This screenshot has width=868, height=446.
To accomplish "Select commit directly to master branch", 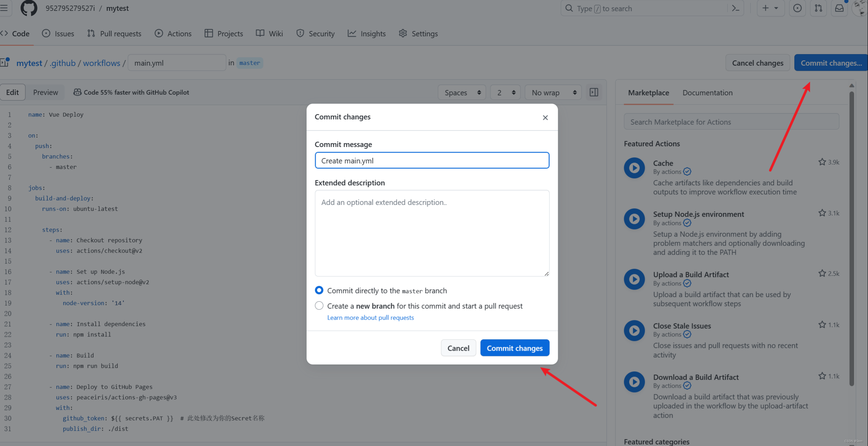I will (319, 290).
